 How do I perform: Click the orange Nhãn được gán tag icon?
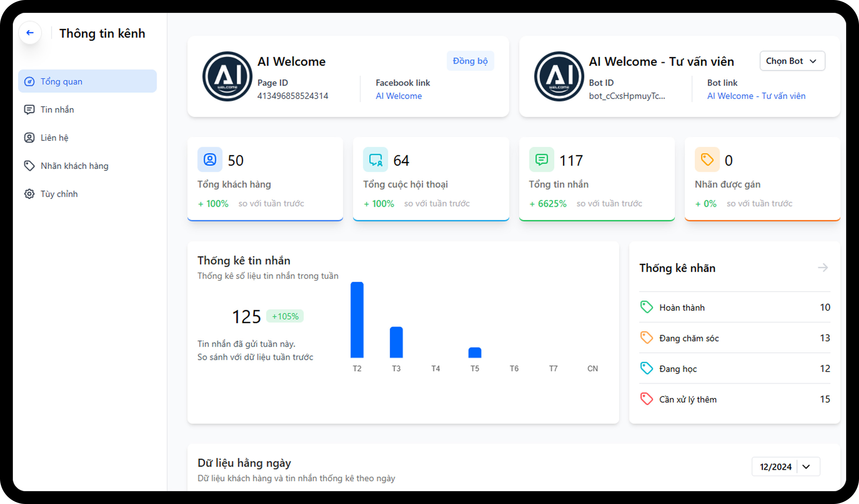coord(707,159)
